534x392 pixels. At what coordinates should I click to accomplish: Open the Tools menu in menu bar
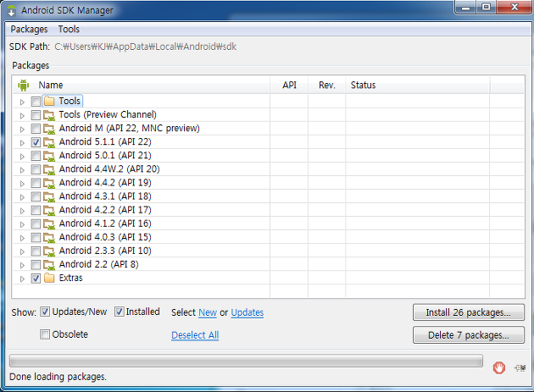(x=69, y=30)
